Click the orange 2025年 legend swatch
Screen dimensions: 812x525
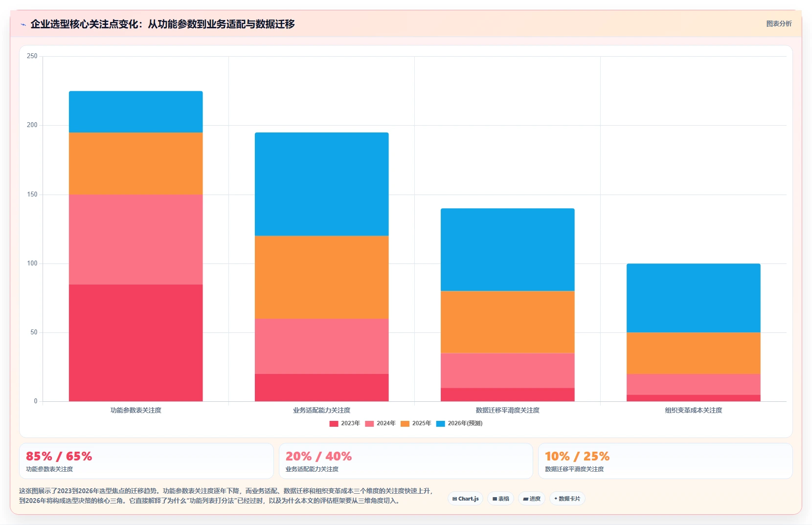click(405, 423)
